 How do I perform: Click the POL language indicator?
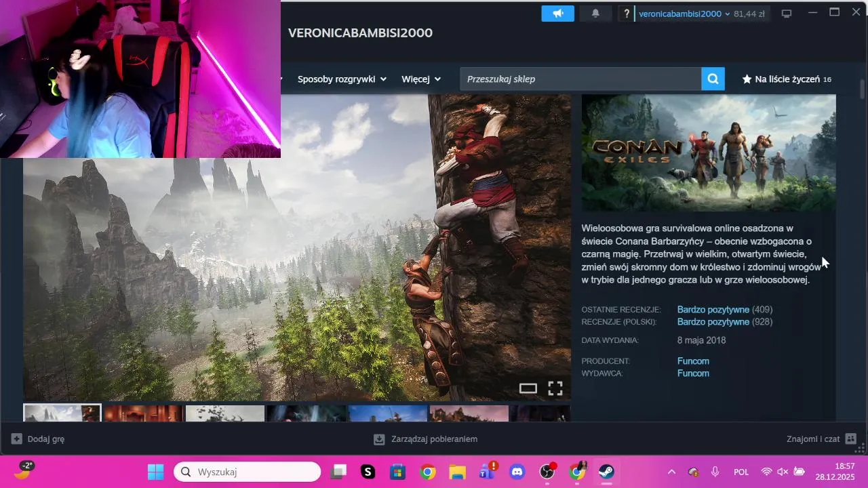(x=741, y=472)
